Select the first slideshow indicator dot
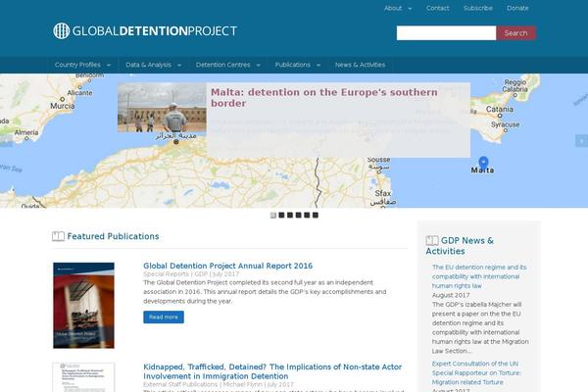Image resolution: width=588 pixels, height=392 pixels. [x=273, y=215]
